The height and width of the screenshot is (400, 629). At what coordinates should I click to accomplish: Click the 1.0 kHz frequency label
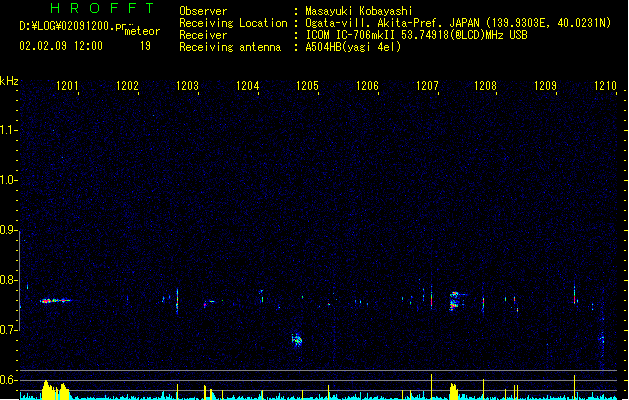(x=8, y=180)
